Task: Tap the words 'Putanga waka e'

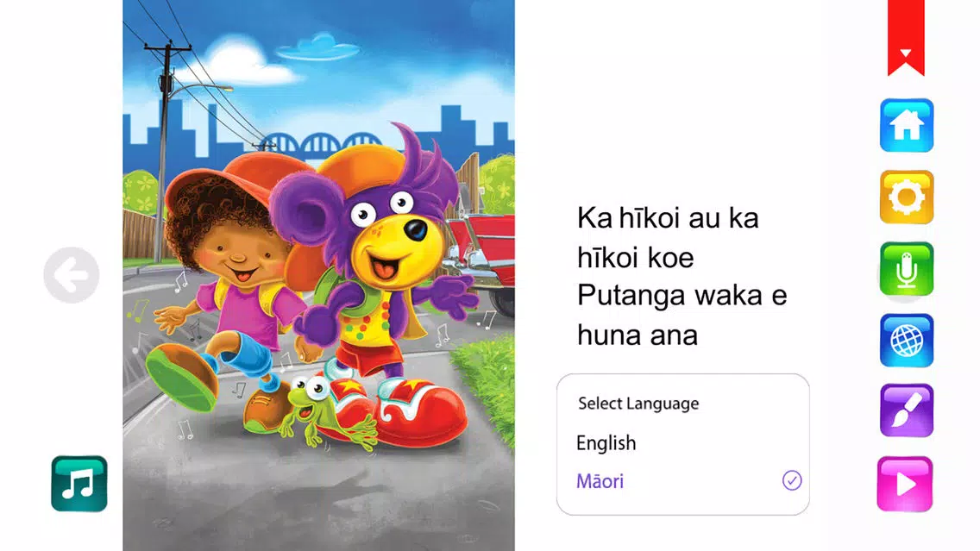Action: click(x=682, y=296)
